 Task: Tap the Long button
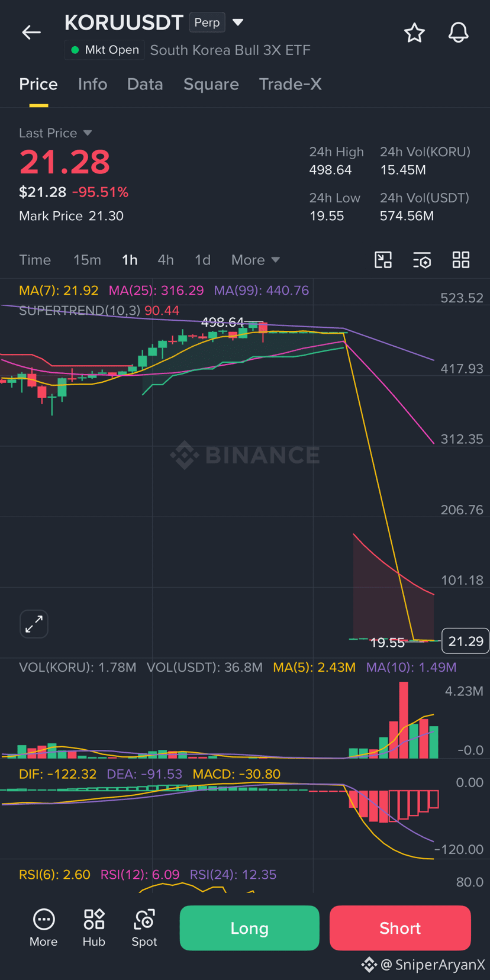click(x=249, y=928)
